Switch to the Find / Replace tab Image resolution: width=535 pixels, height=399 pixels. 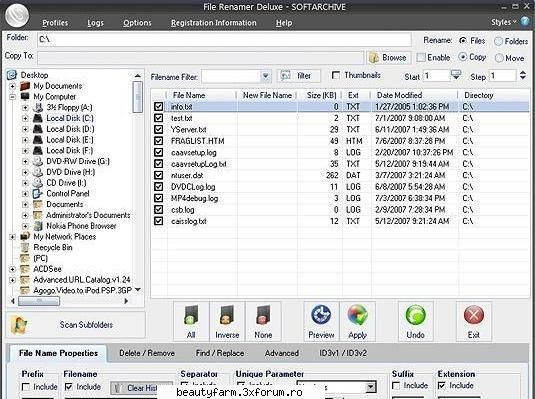point(220,353)
